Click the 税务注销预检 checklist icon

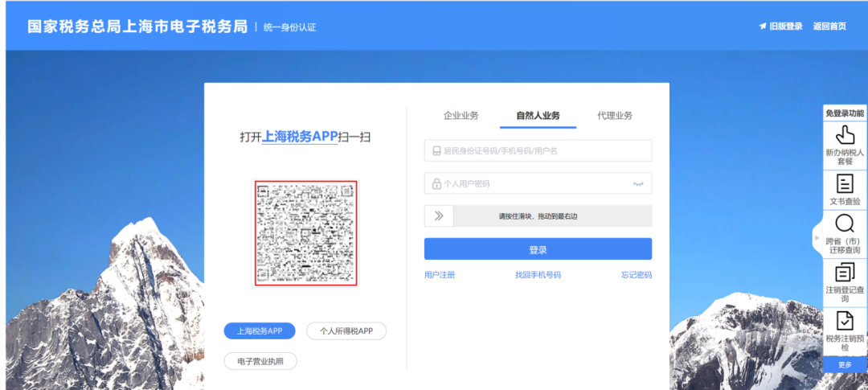[x=845, y=320]
